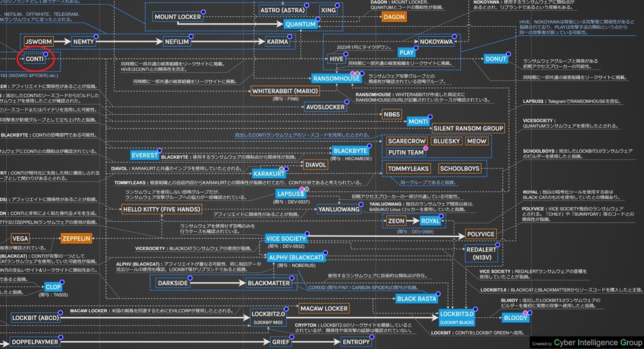Click the MEOW node box
Viewport: 644px width, 349px height.
pos(477,141)
